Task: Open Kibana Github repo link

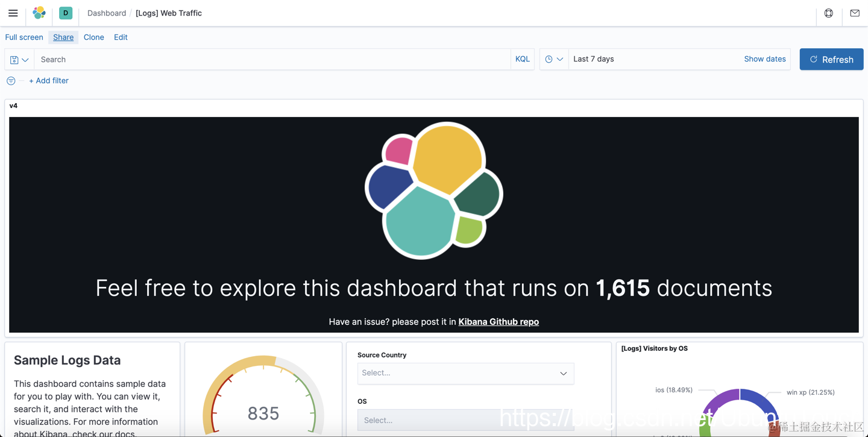Action: tap(498, 322)
